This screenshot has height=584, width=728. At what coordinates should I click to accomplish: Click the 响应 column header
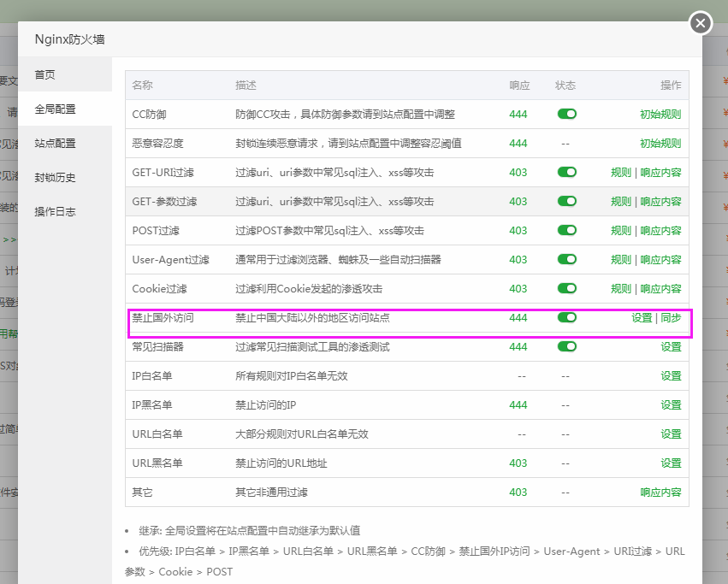[x=519, y=86]
